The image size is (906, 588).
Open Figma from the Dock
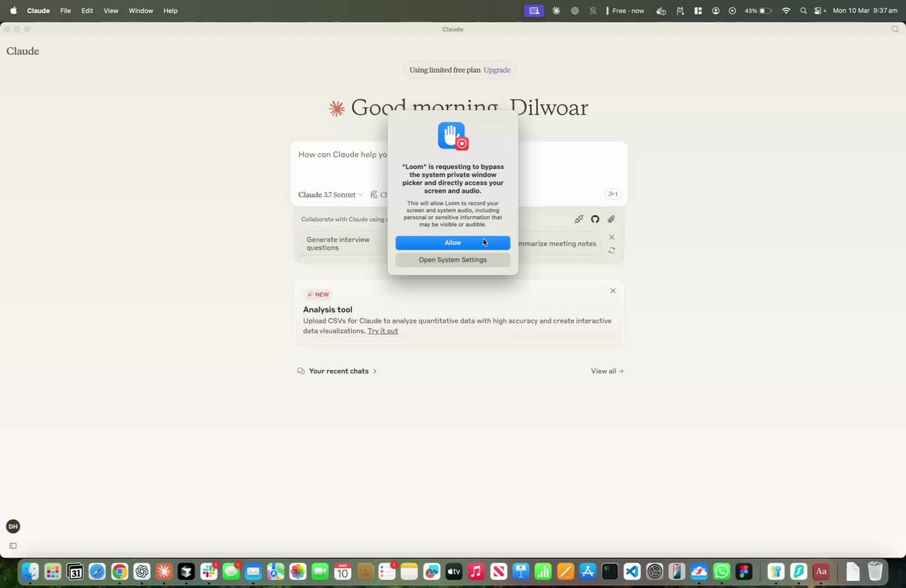(x=744, y=571)
